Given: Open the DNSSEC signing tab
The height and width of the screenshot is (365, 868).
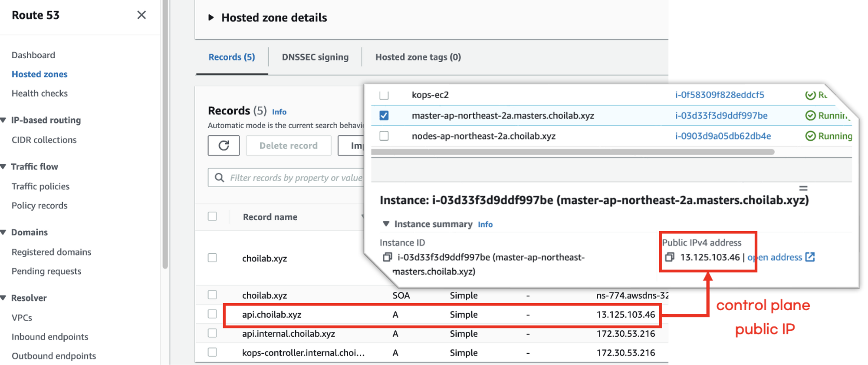Looking at the screenshot, I should (315, 57).
